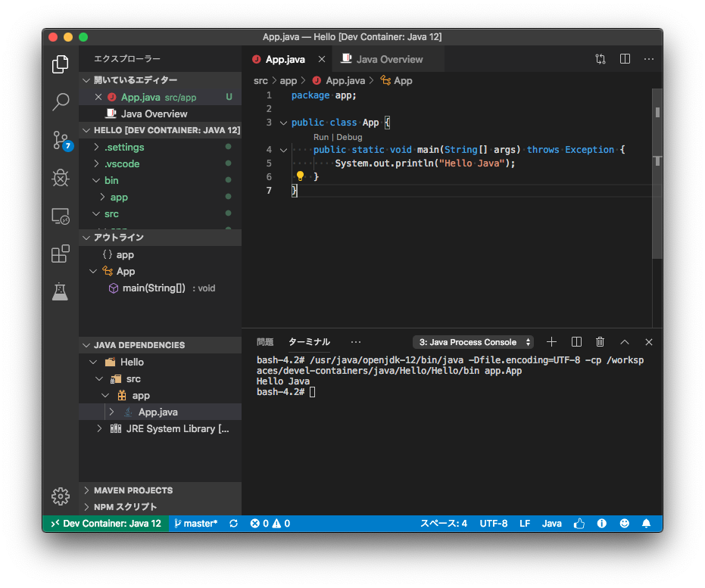
Task: Select the App class breadcrumb
Action: click(397, 81)
